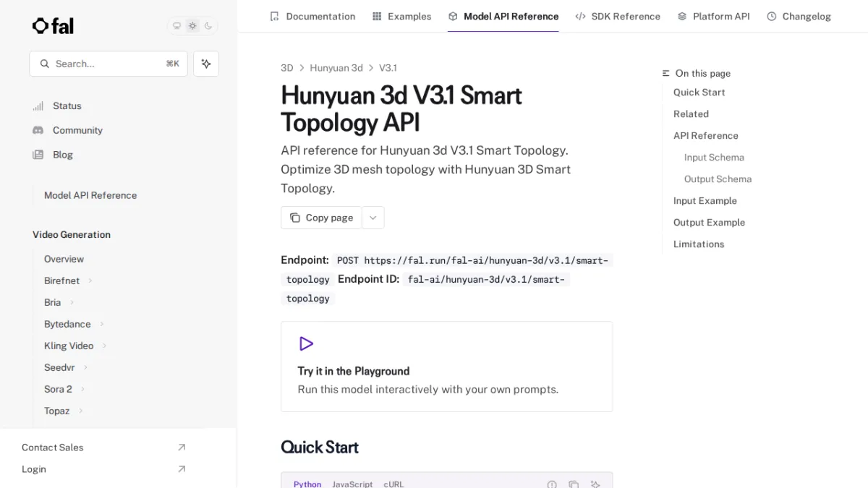This screenshot has height=488, width=868.
Task: Open Status from the sidebar
Action: click(x=67, y=106)
